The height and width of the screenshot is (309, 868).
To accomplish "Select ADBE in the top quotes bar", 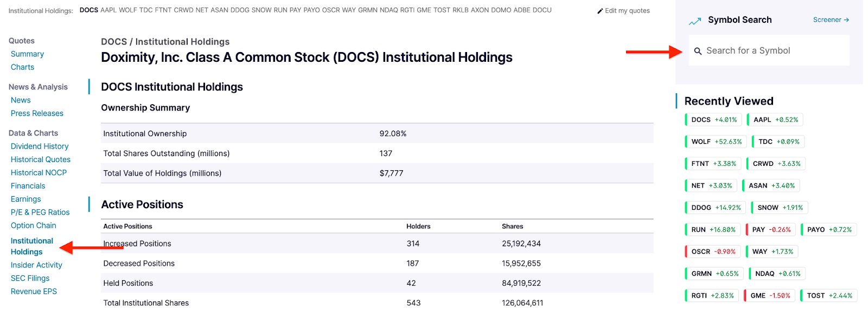I will (522, 10).
